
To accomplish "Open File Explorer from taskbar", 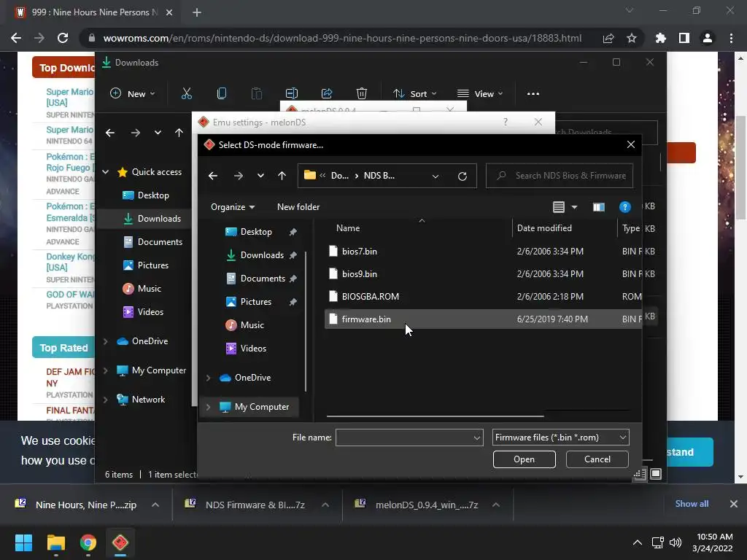I will [x=55, y=542].
